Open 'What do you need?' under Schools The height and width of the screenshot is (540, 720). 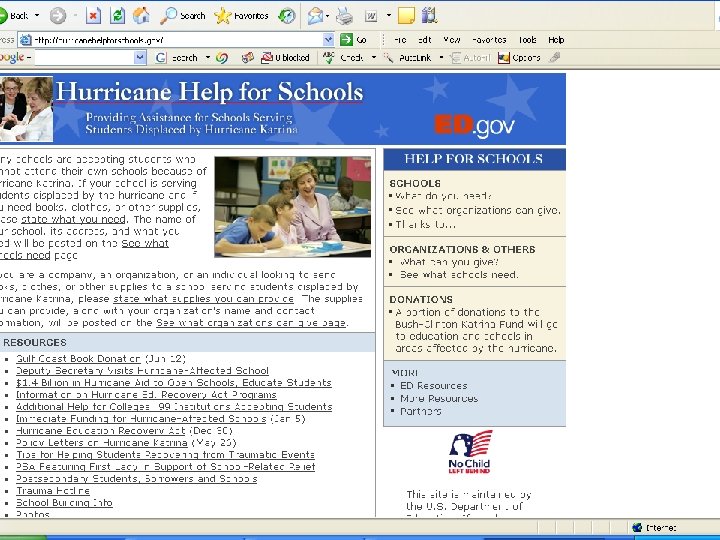coord(444,196)
